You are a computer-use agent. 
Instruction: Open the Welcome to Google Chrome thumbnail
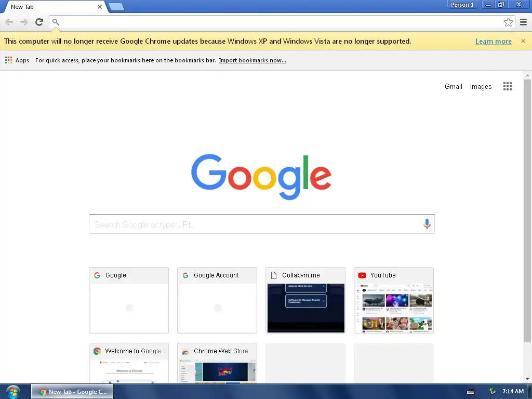129,363
